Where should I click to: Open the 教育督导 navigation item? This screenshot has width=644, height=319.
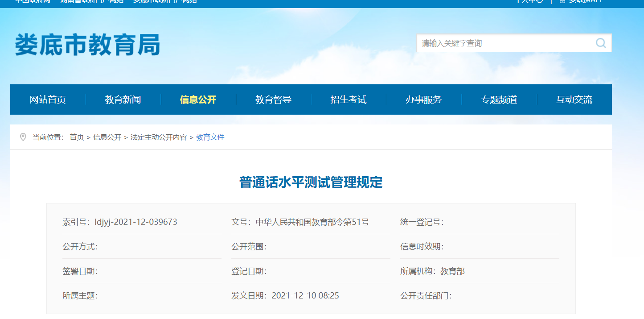pos(273,99)
